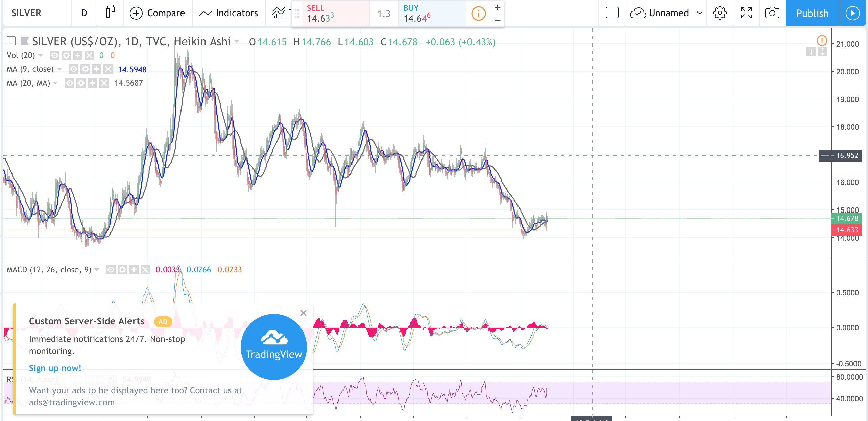Open the D timeframe interval selector
The height and width of the screenshot is (421, 868).
point(84,13)
